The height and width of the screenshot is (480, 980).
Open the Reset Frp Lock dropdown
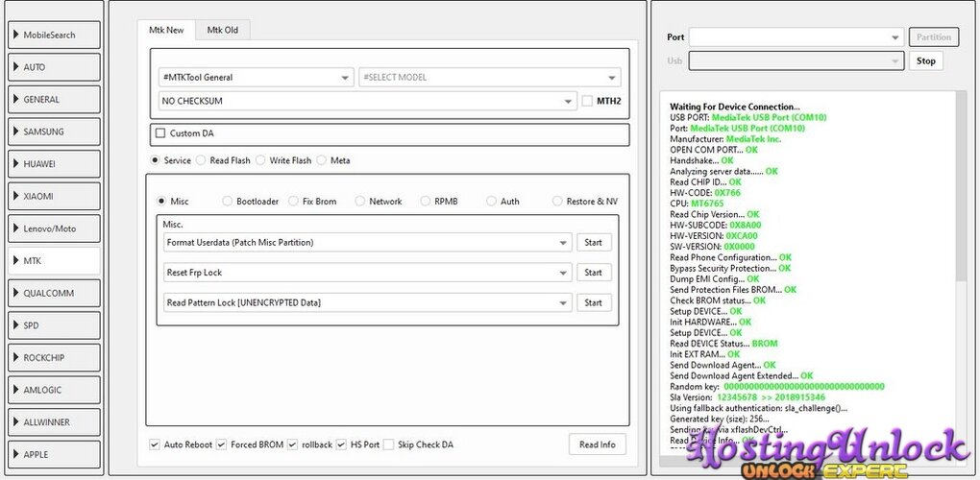[x=367, y=273]
